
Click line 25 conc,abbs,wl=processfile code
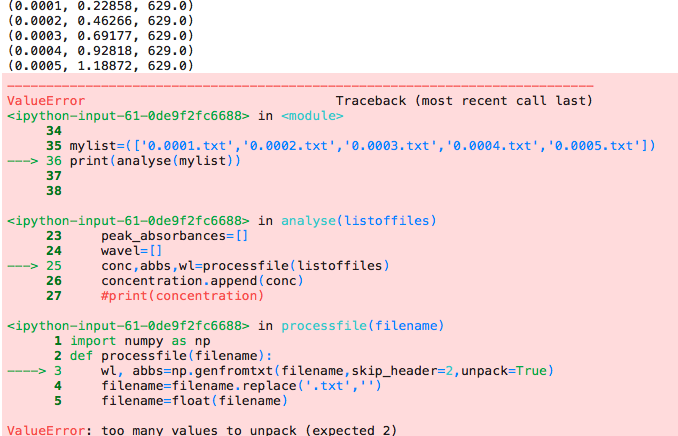pos(245,266)
